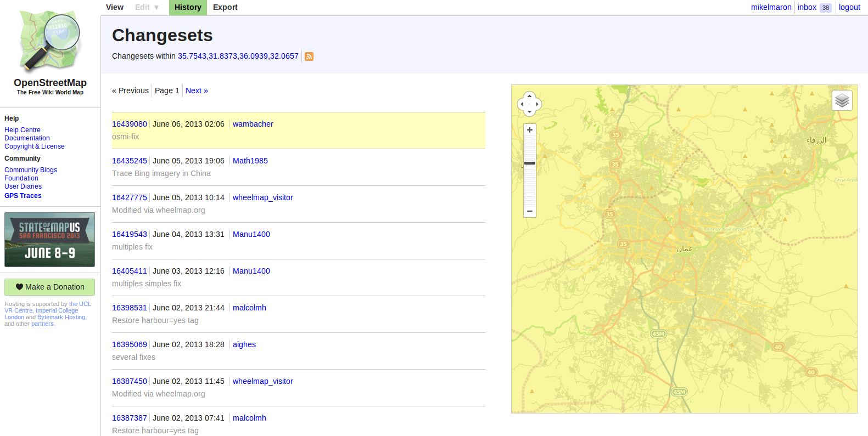Click the map zoom slider handle

pos(530,163)
